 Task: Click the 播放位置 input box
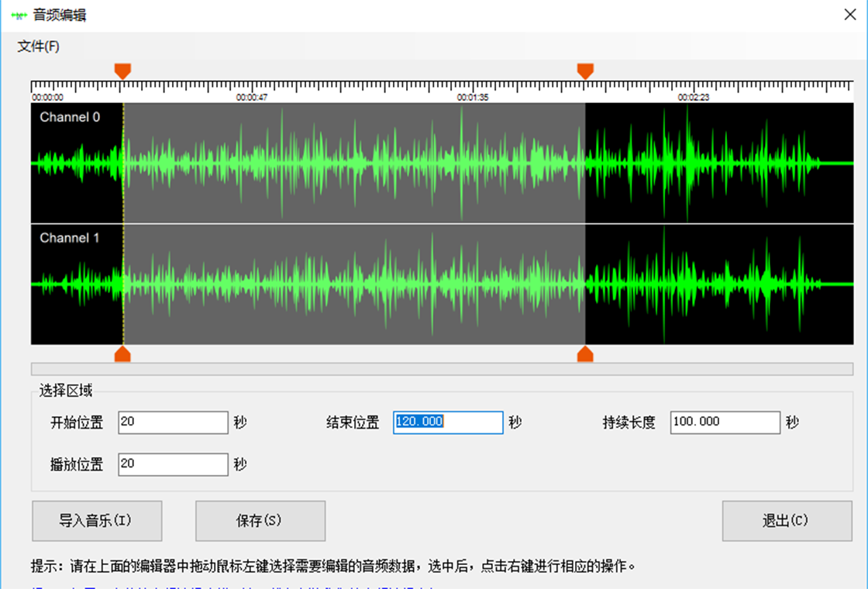click(x=173, y=464)
